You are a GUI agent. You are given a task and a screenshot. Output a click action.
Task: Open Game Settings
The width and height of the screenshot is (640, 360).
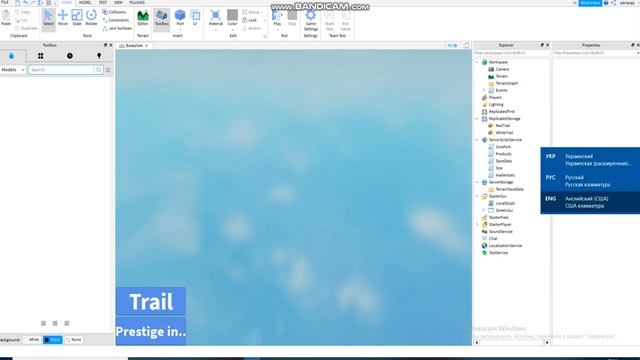coord(311,20)
